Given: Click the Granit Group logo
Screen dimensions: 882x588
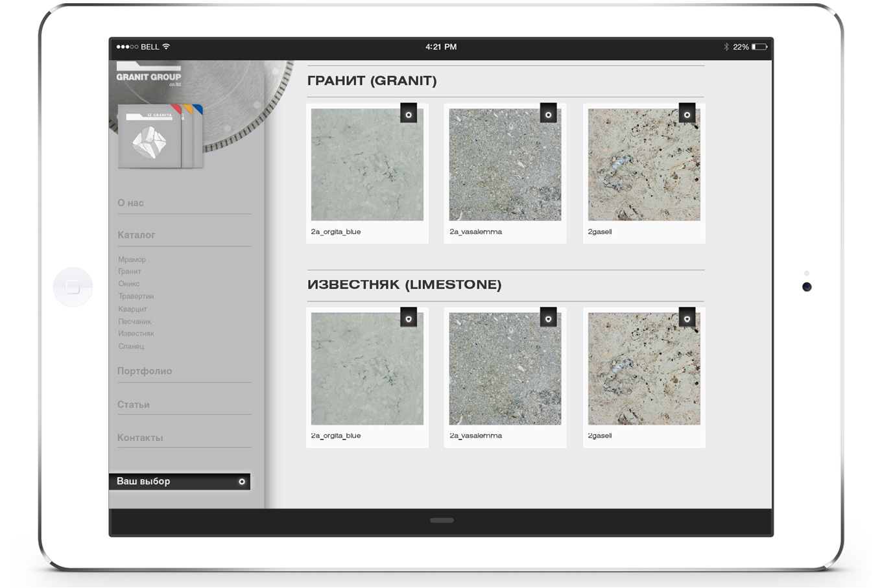Looking at the screenshot, I should coord(149,75).
